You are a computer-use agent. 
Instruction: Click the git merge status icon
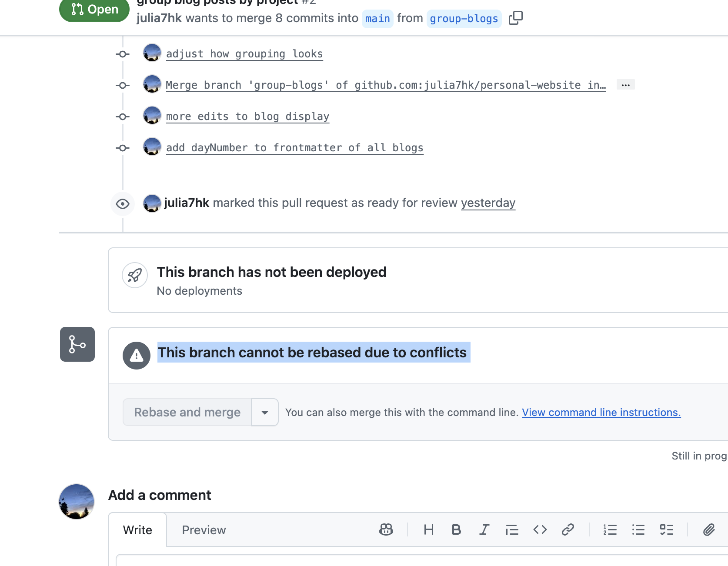(x=77, y=344)
